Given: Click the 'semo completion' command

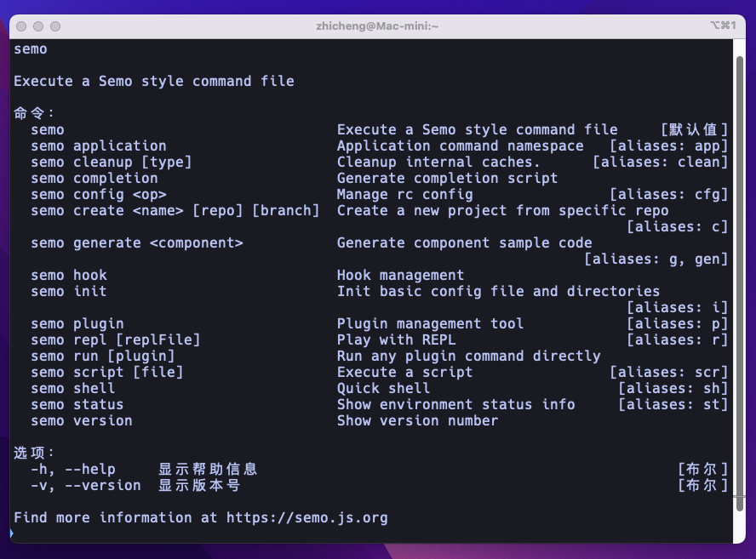Looking at the screenshot, I should click(94, 179).
